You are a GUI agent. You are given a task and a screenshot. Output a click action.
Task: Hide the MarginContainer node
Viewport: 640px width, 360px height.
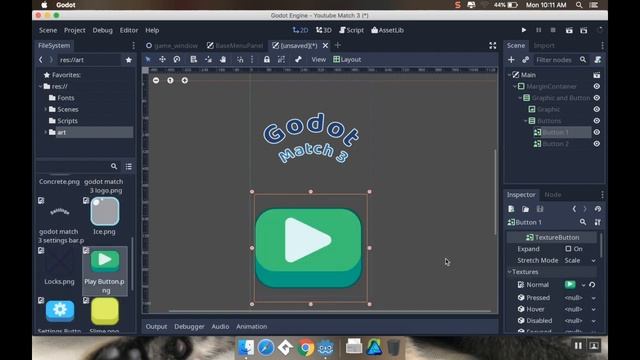(597, 87)
